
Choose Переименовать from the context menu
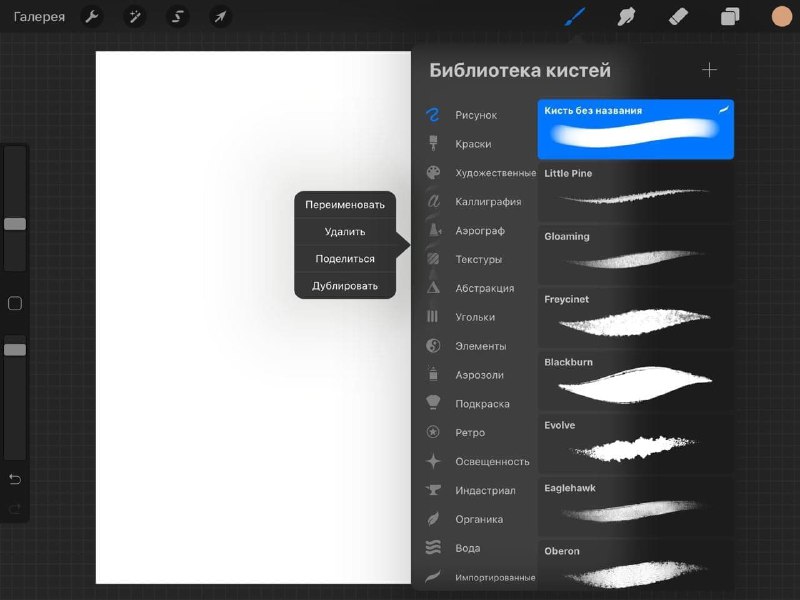[345, 204]
